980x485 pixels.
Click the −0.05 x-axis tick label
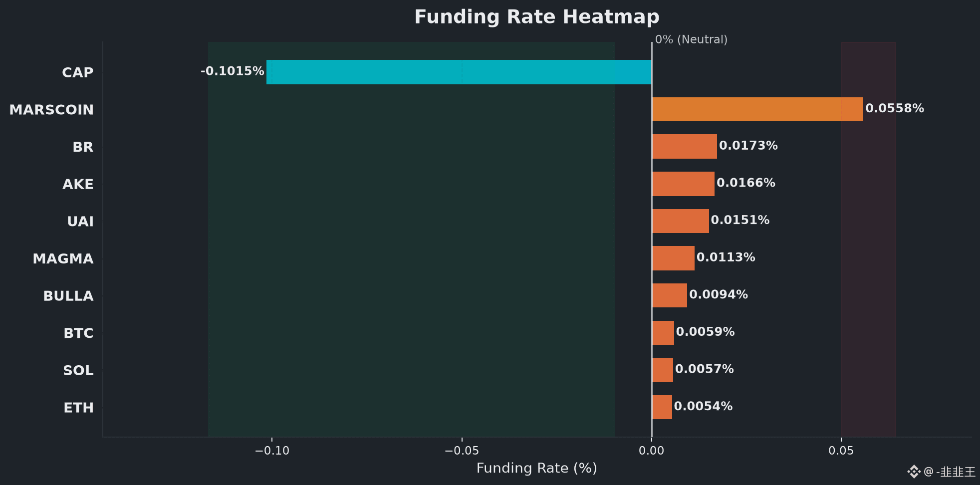pos(462,451)
